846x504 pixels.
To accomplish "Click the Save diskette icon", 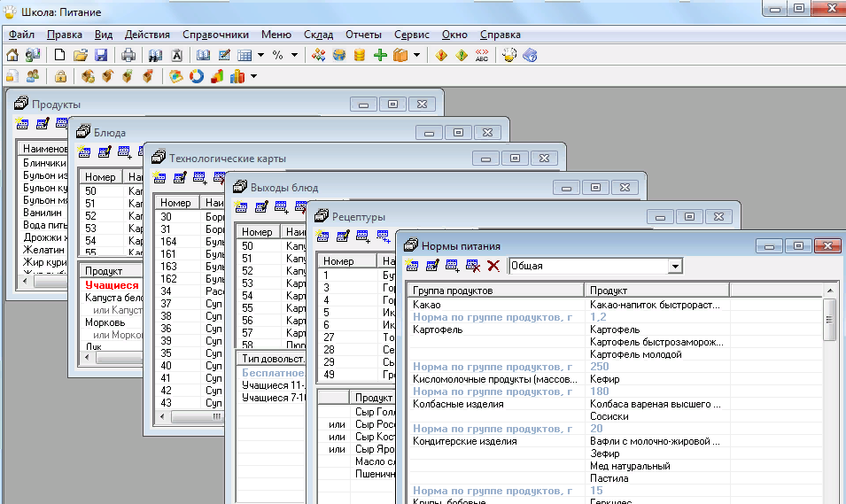I will click(101, 55).
